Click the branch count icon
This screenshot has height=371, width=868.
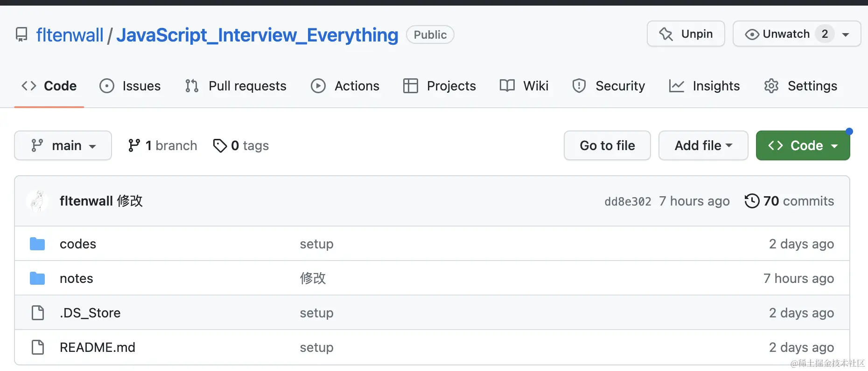tap(134, 145)
